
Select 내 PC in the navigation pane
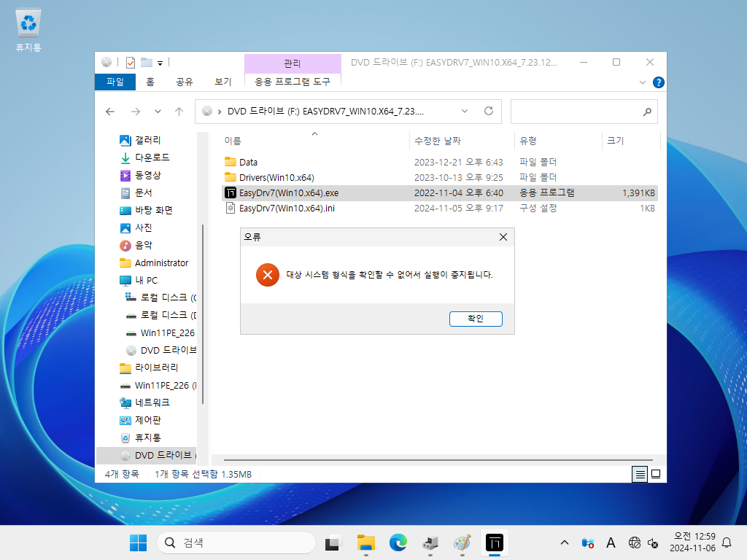(139, 281)
